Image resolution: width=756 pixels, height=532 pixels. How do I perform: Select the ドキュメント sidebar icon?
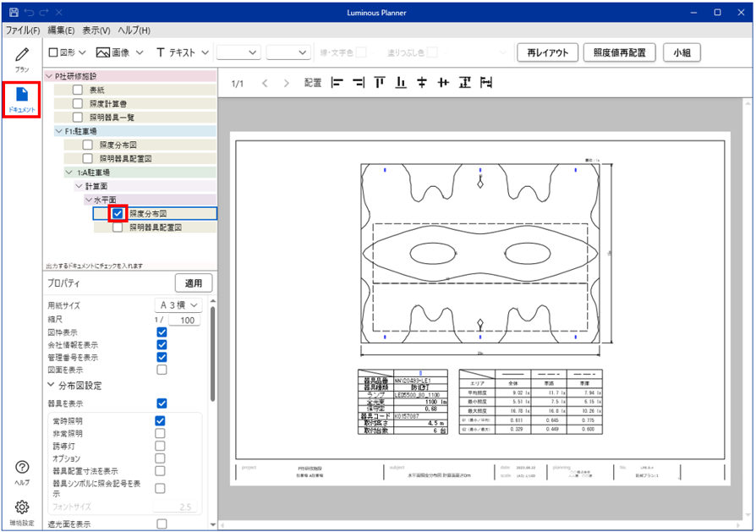pyautogui.click(x=22, y=99)
